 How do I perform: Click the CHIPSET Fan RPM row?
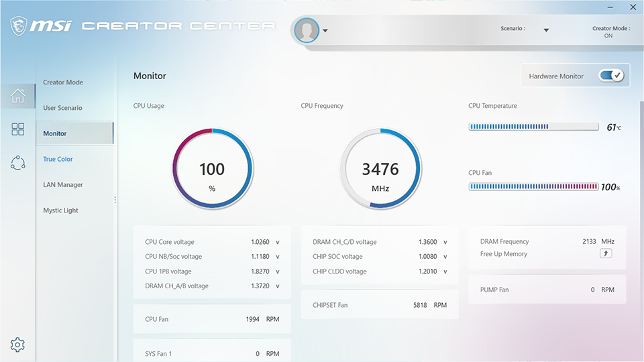(x=380, y=305)
